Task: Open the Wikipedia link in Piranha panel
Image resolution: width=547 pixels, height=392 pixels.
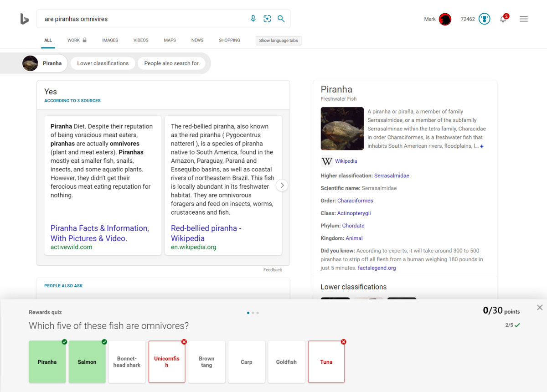Action: 346,161
